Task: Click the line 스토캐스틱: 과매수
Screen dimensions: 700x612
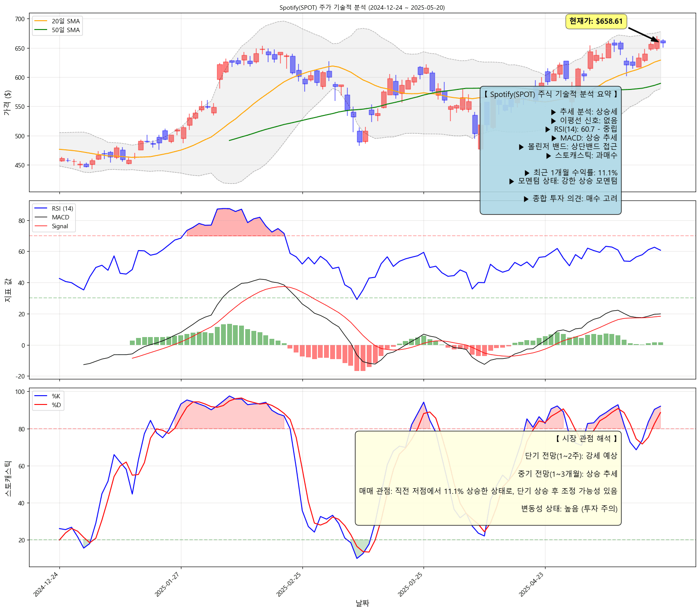Action: 582,155
